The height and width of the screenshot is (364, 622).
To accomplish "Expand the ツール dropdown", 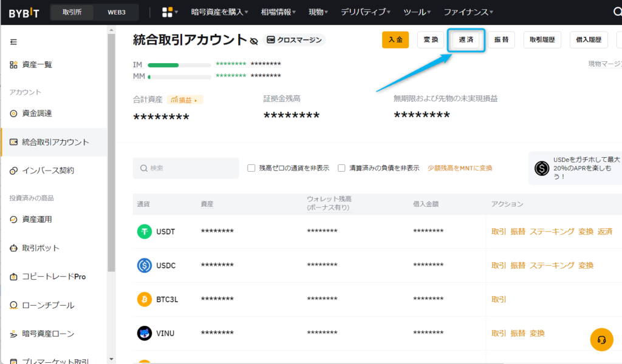I will [415, 11].
